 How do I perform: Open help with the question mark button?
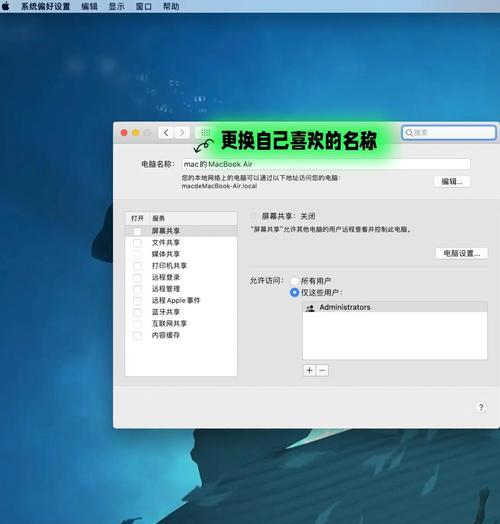click(x=481, y=407)
